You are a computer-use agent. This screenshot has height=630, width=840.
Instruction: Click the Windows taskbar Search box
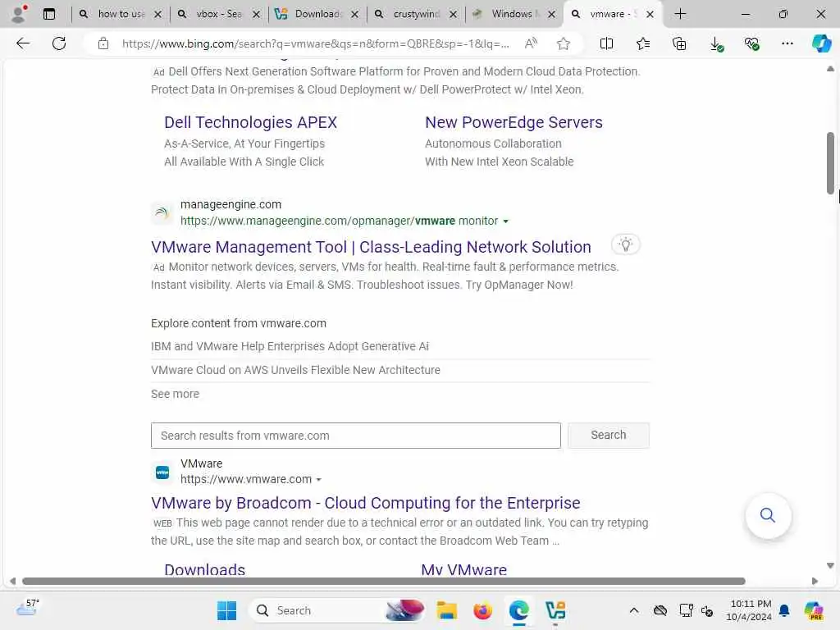tap(337, 610)
